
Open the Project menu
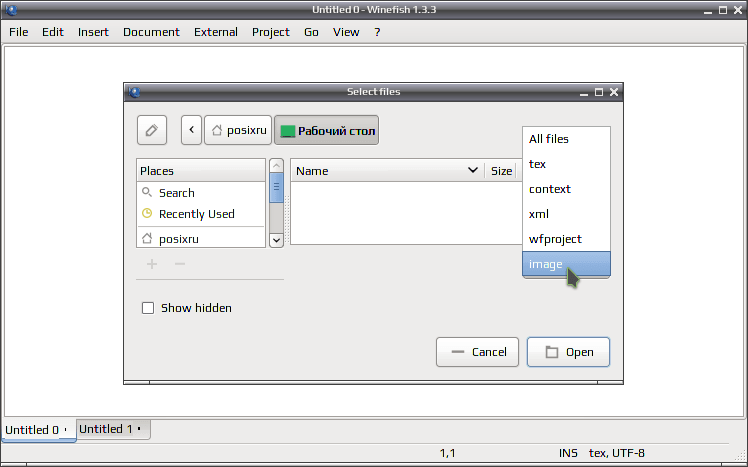coord(270,32)
